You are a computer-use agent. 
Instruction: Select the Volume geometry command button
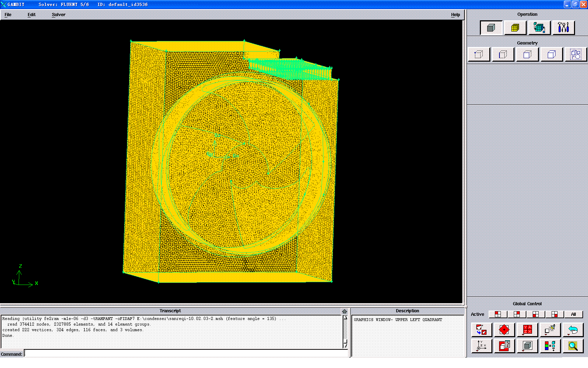click(x=551, y=55)
